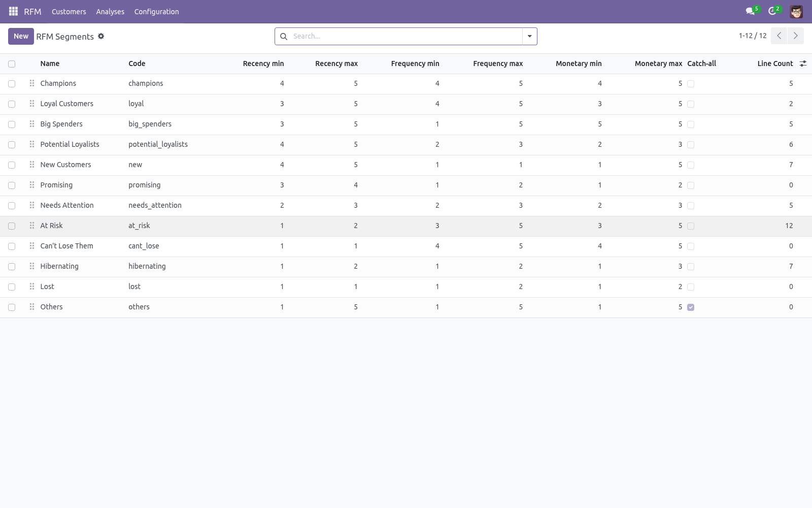Viewport: 812px width, 508px height.
Task: Go to the previous page arrow
Action: click(779, 36)
